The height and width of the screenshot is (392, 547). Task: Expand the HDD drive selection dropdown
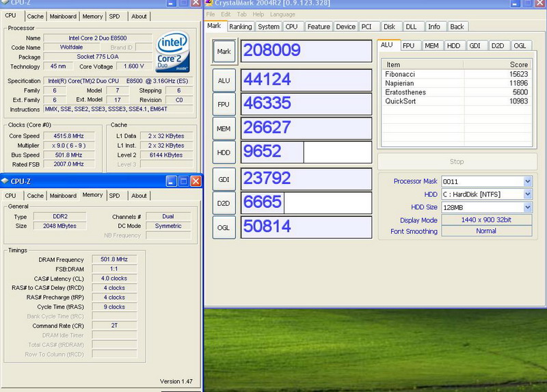(x=527, y=194)
